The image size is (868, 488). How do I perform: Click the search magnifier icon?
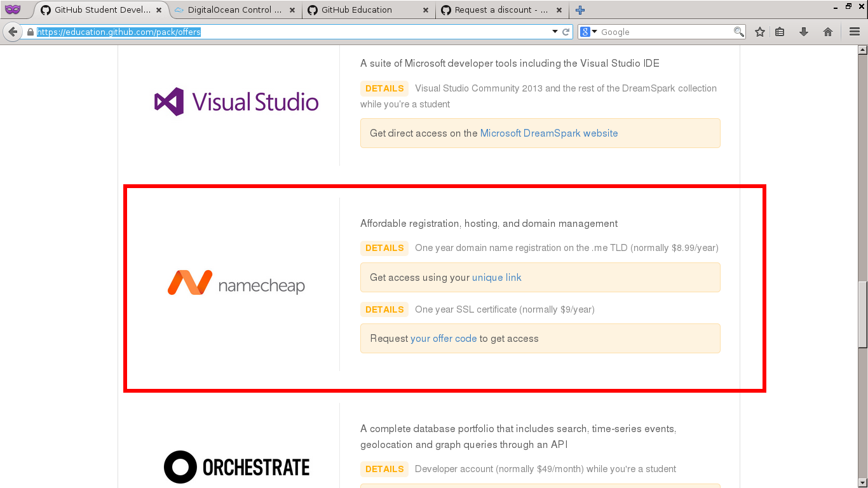[x=738, y=32]
